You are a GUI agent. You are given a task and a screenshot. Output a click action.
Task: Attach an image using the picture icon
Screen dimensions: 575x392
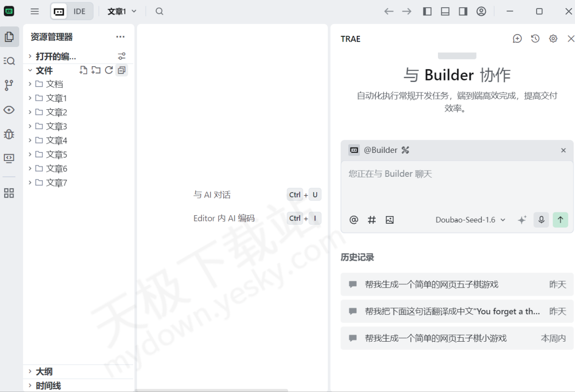(390, 220)
